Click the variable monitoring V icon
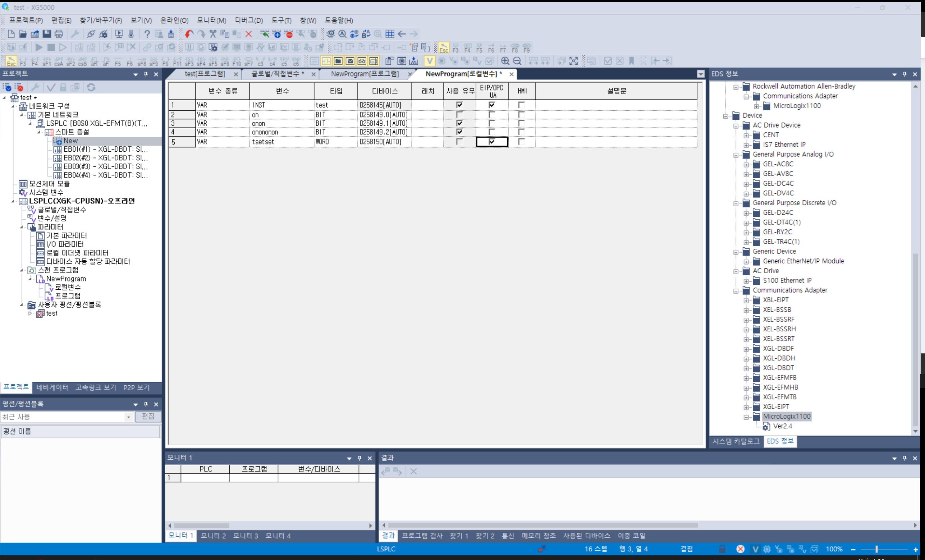 430,61
